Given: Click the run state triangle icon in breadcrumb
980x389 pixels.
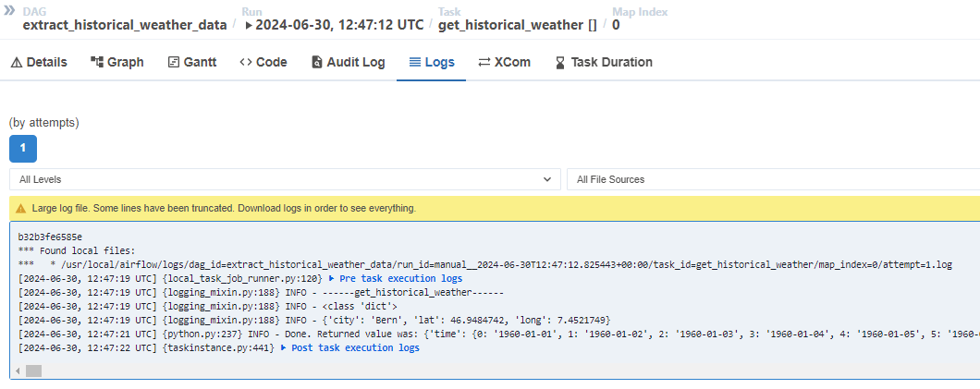Looking at the screenshot, I should (x=249, y=26).
